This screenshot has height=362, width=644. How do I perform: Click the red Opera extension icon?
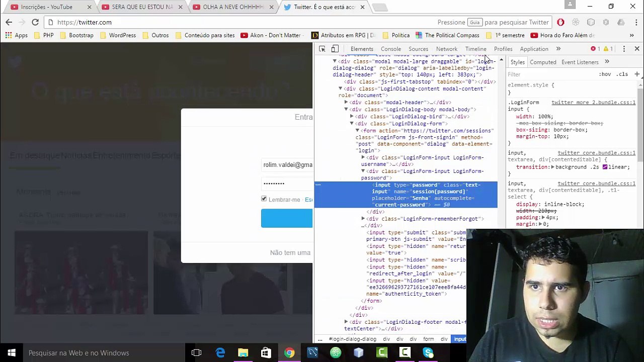click(560, 22)
